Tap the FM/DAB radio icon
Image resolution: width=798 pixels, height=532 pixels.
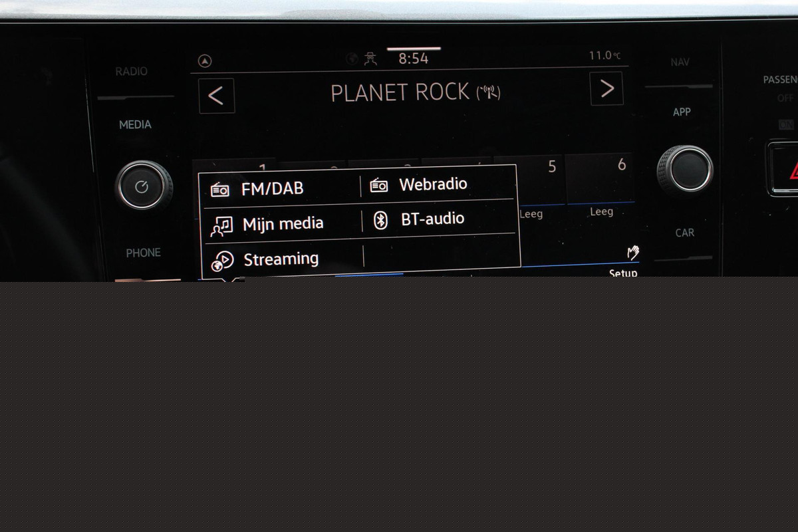coord(220,190)
